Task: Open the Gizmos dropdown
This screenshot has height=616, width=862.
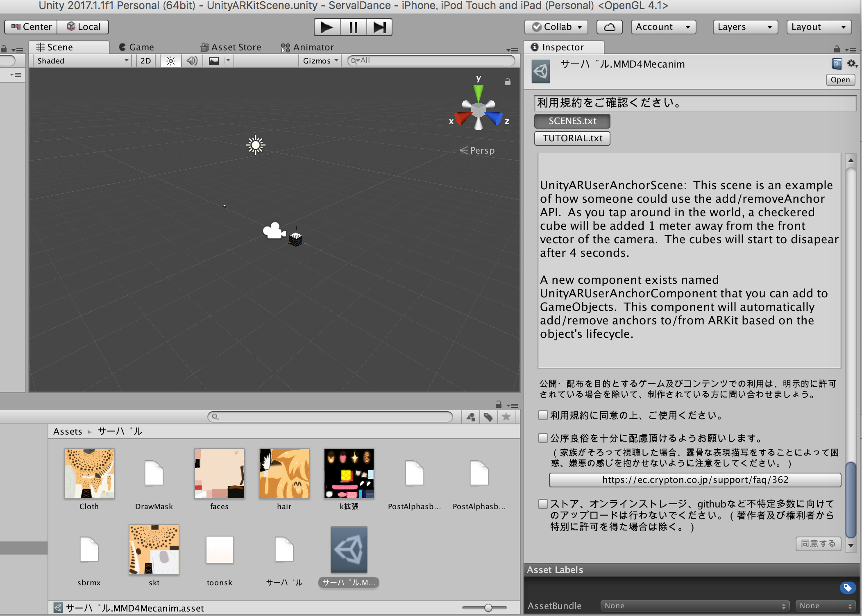Action: point(320,61)
